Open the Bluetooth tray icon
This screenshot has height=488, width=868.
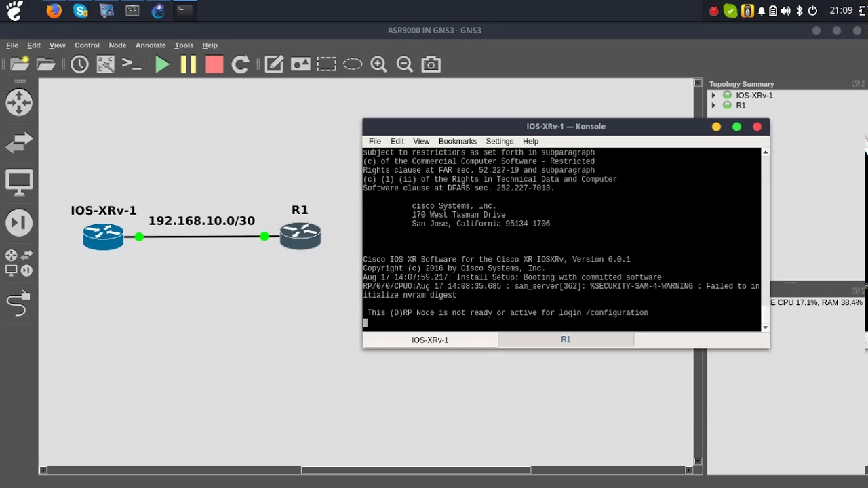(x=799, y=11)
